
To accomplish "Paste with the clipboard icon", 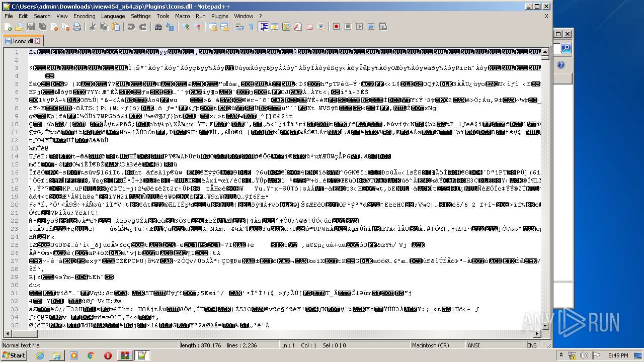I will pyautogui.click(x=116, y=27).
